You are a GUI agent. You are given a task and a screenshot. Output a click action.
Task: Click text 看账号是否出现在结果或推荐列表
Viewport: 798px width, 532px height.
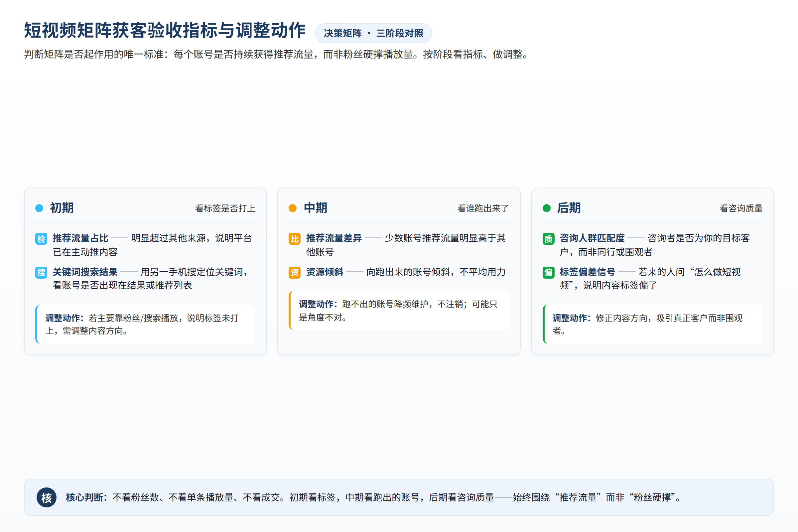122,285
